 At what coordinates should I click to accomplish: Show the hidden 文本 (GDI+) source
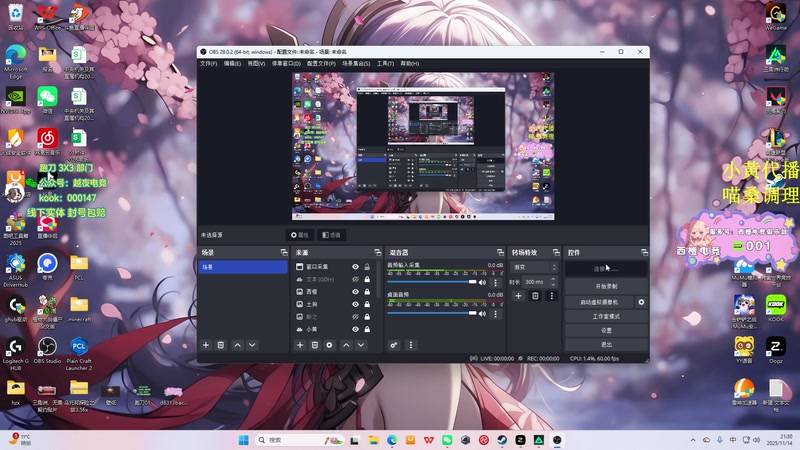click(355, 279)
